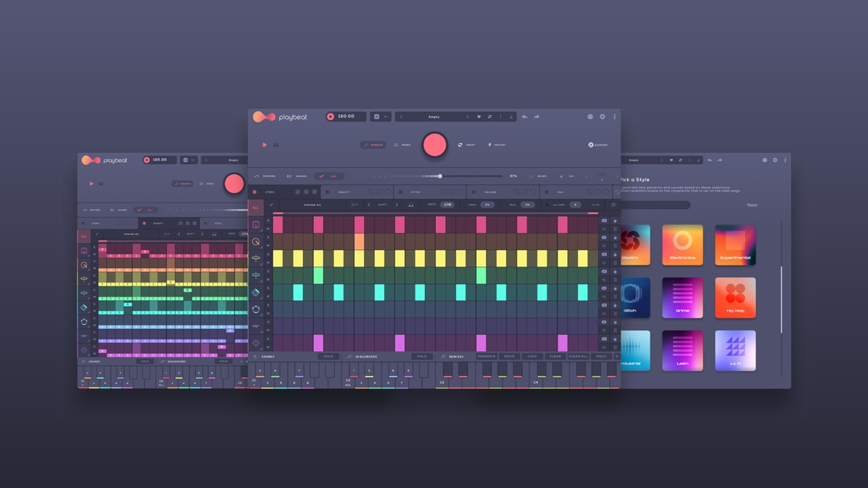This screenshot has height=488, width=868.
Task: Click the Clear All button
Action: coord(578,356)
